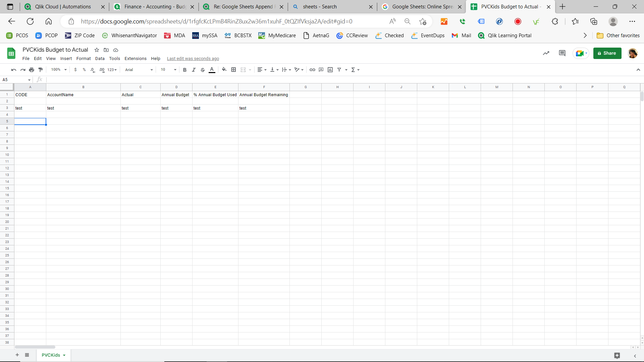Image resolution: width=644 pixels, height=362 pixels.
Task: Open the functions sigma menu
Action: coord(355,70)
